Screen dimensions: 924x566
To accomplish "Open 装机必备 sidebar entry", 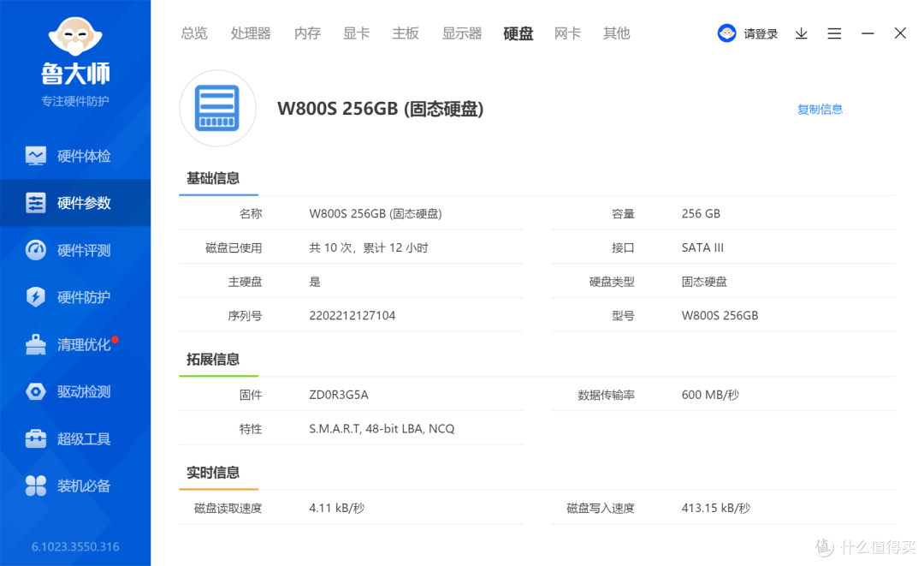I will coord(75,486).
